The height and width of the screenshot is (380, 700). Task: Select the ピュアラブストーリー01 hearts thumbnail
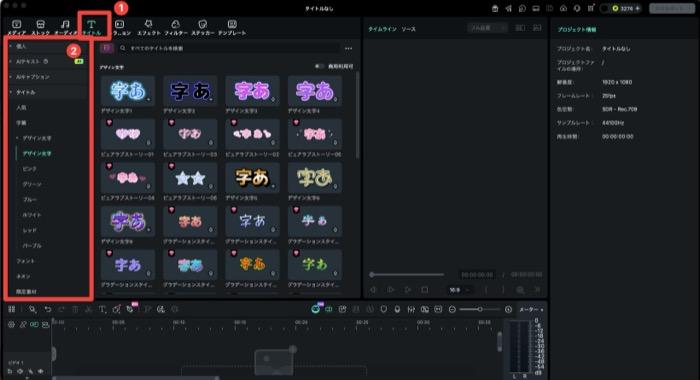pos(128,134)
